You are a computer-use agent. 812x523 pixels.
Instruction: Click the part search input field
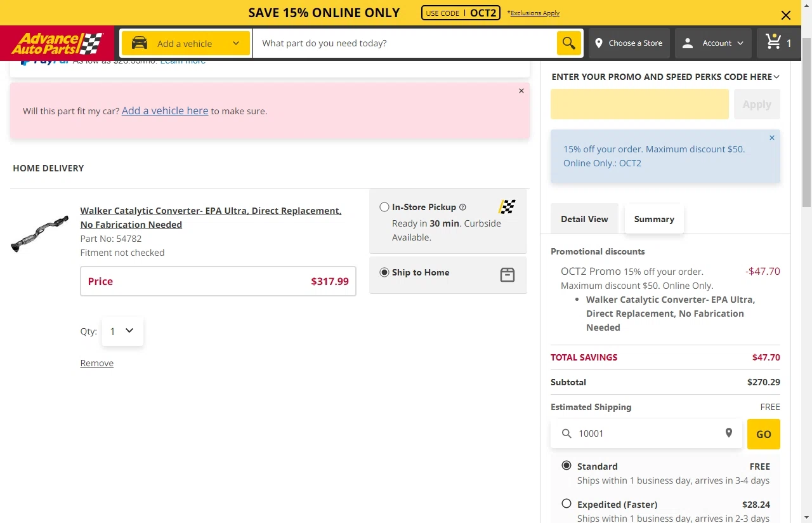pos(405,43)
